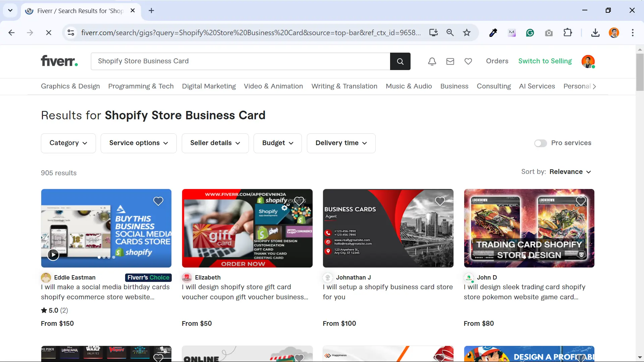
Task: Open the gift card Shopify gig thumbnail
Action: 247,228
